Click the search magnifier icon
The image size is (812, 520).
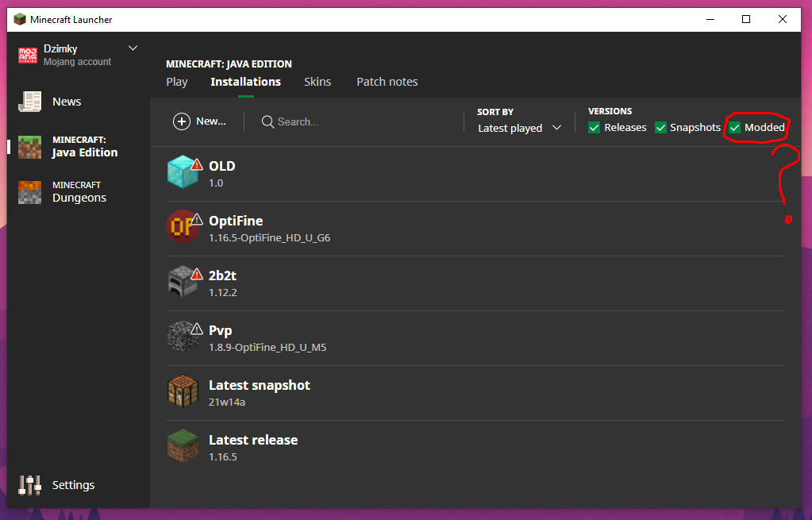(x=267, y=121)
